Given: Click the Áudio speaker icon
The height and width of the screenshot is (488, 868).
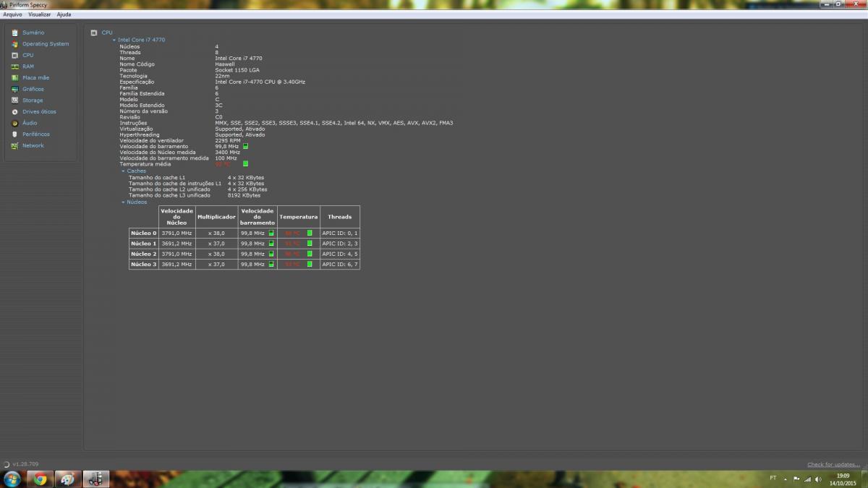Looking at the screenshot, I should 14,123.
